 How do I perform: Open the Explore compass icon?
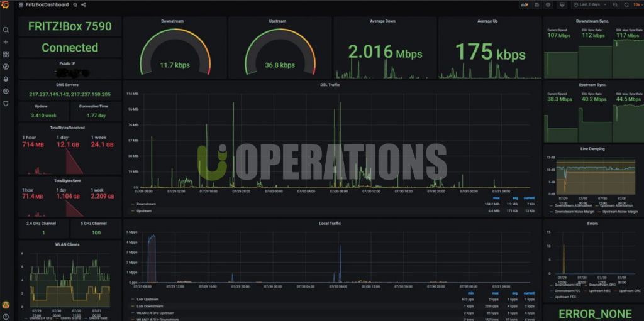coord(6,67)
